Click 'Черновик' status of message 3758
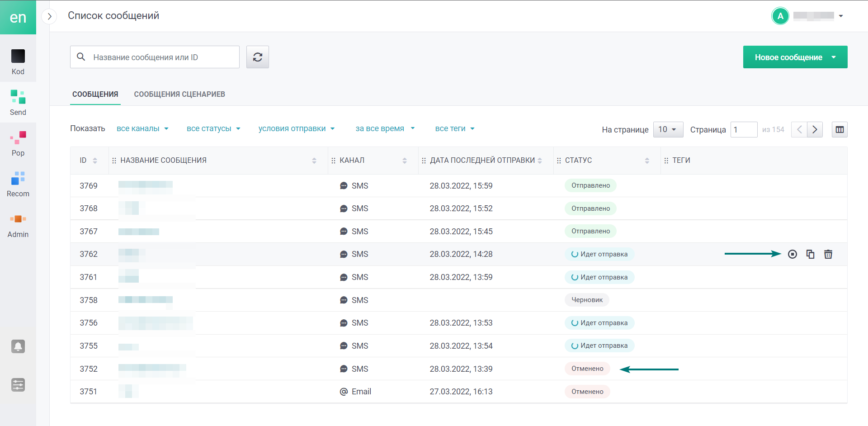The image size is (868, 426). tap(587, 300)
